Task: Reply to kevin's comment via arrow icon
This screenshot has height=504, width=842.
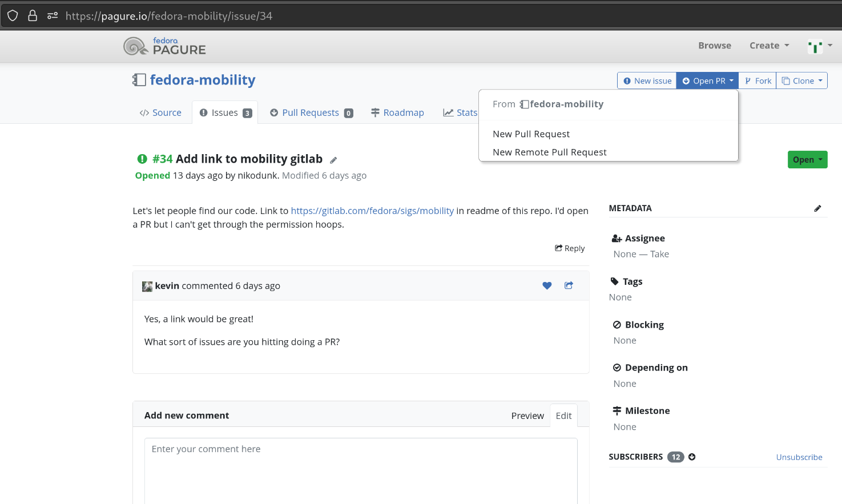Action: [x=569, y=285]
